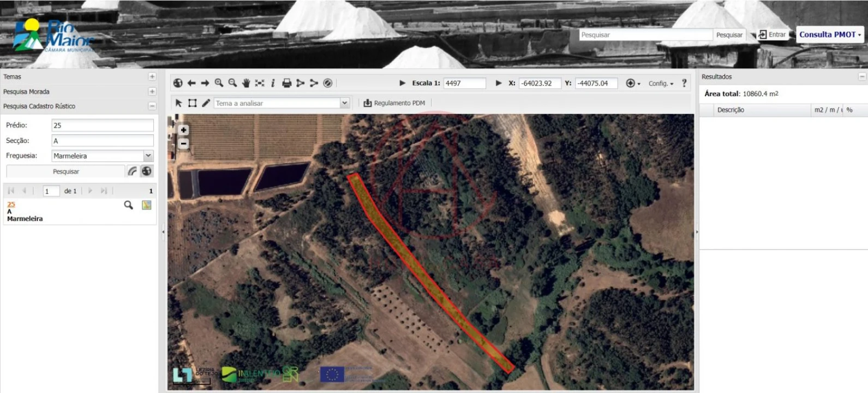Choose the pointer selection tool
868x393 pixels.
coord(178,103)
